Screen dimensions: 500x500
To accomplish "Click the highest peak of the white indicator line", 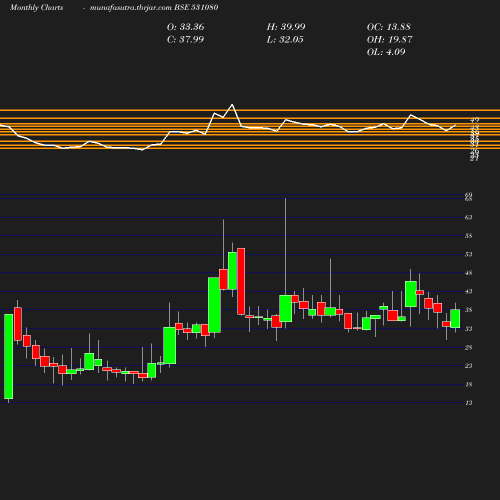I will pyautogui.click(x=232, y=105).
